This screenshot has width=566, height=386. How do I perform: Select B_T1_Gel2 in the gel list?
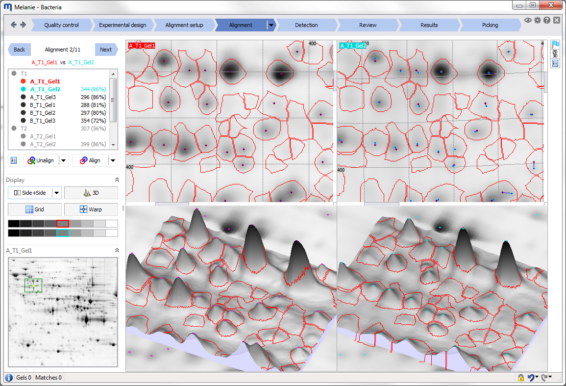[43, 113]
